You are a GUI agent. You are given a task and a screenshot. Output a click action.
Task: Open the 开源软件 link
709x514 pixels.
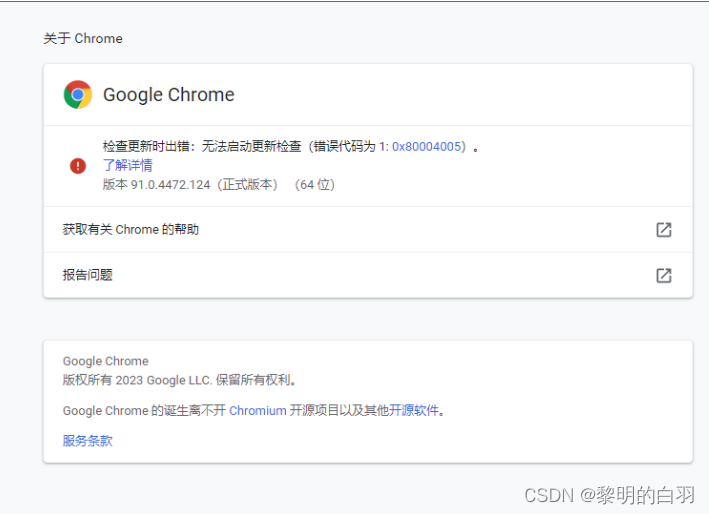tap(414, 410)
